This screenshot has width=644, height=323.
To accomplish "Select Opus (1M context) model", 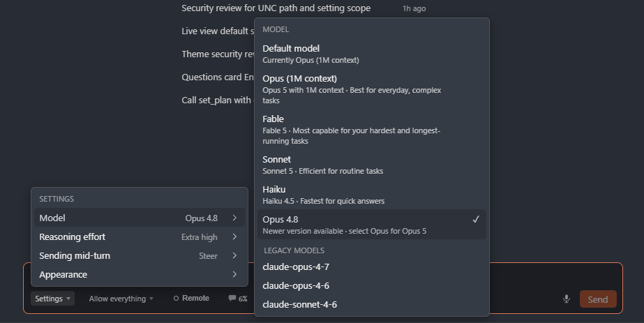I will (x=372, y=89).
